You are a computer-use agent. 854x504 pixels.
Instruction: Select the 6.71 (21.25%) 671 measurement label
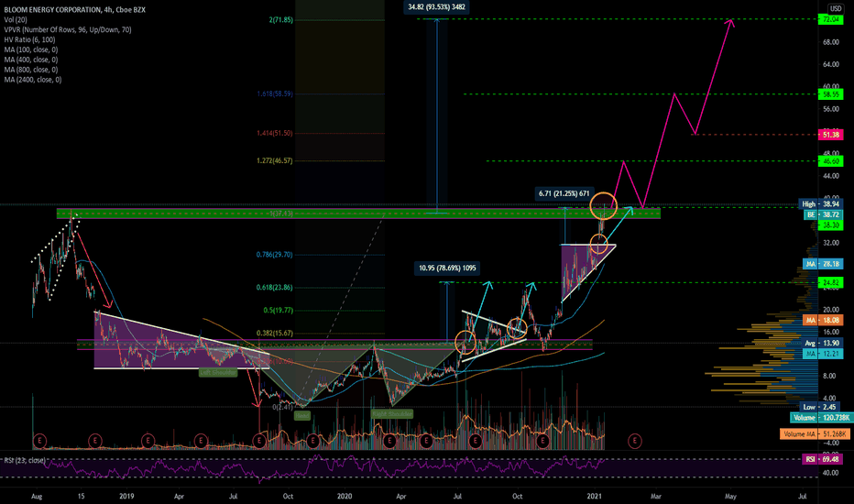tap(564, 193)
